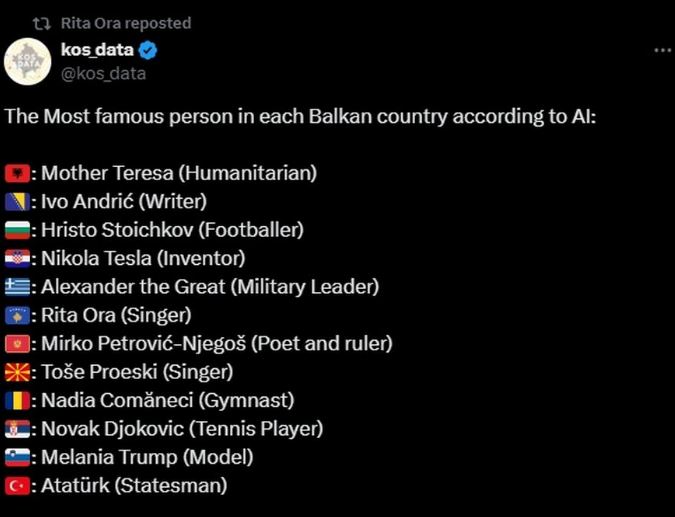This screenshot has height=517, width=675.
Task: Click the Slovenian flag emoji
Action: click(x=17, y=458)
